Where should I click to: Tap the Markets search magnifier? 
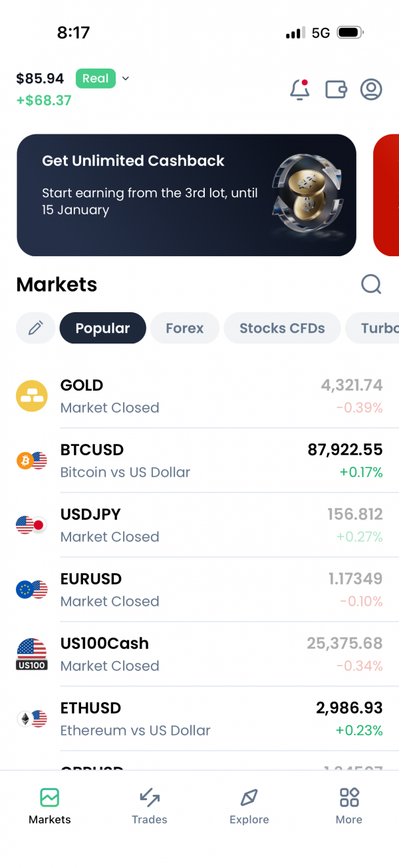click(371, 285)
